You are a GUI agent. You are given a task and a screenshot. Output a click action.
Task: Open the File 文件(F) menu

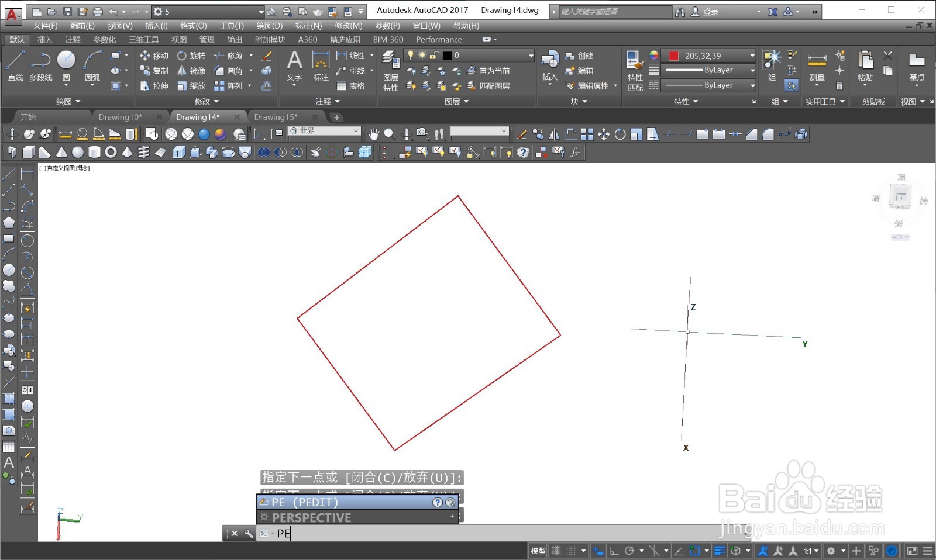(45, 26)
